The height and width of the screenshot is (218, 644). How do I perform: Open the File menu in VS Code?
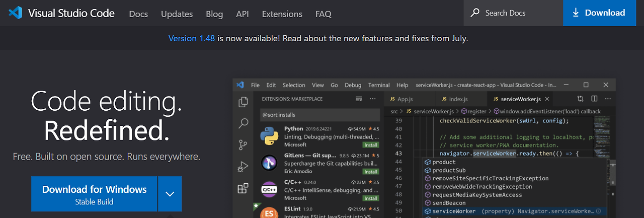coord(255,85)
